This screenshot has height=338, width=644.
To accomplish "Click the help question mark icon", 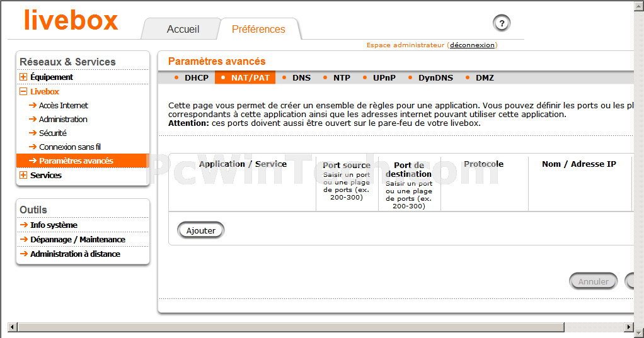I will (x=501, y=23).
